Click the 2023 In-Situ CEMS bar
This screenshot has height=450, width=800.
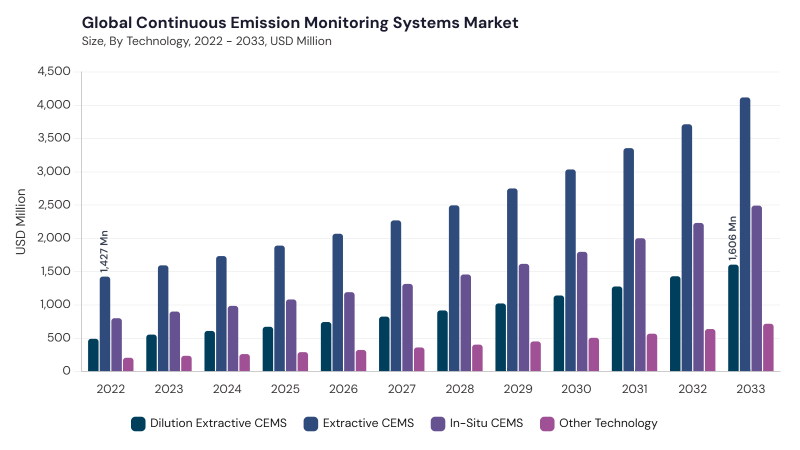point(175,341)
